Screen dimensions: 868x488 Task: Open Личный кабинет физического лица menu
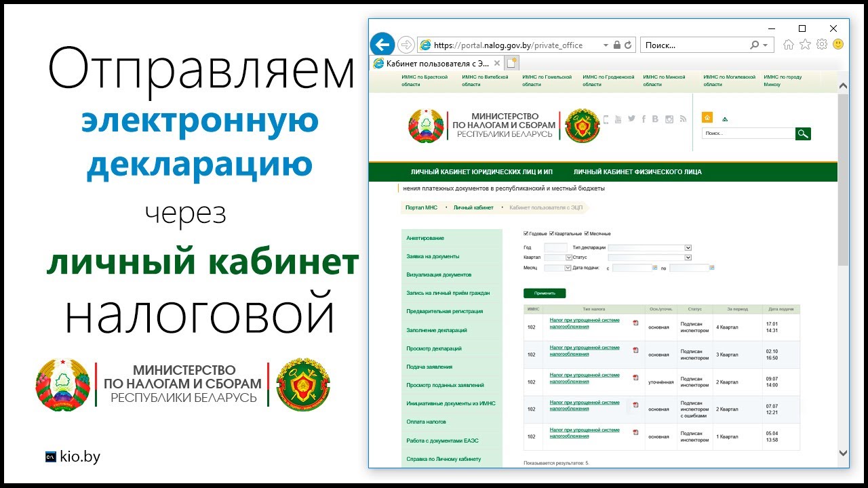pyautogui.click(x=637, y=172)
